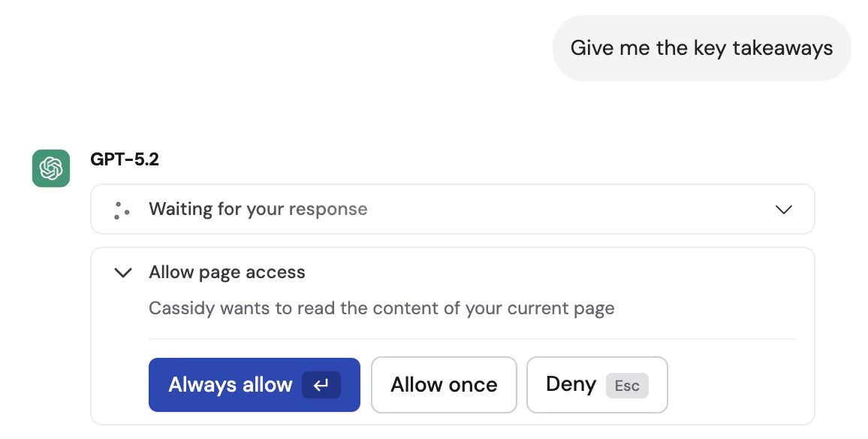Click the Allow once button
Viewport: 868px width, 439px height.
444,384
